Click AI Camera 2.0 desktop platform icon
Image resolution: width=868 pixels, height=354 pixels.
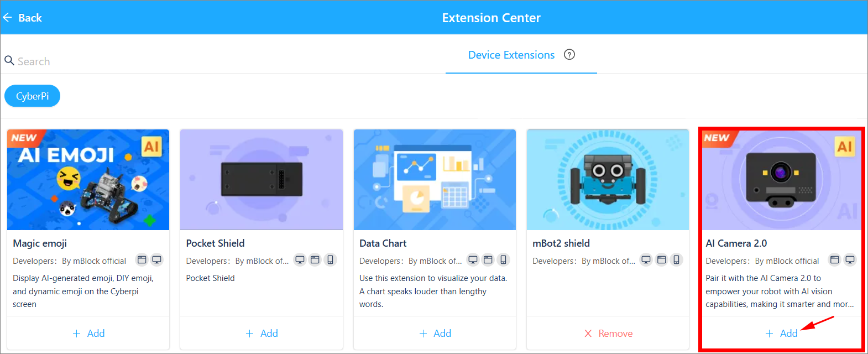[x=850, y=260]
